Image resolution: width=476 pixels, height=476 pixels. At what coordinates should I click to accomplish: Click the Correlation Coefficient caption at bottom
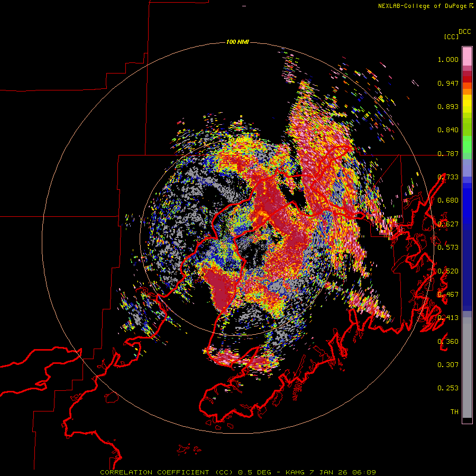[237, 472]
